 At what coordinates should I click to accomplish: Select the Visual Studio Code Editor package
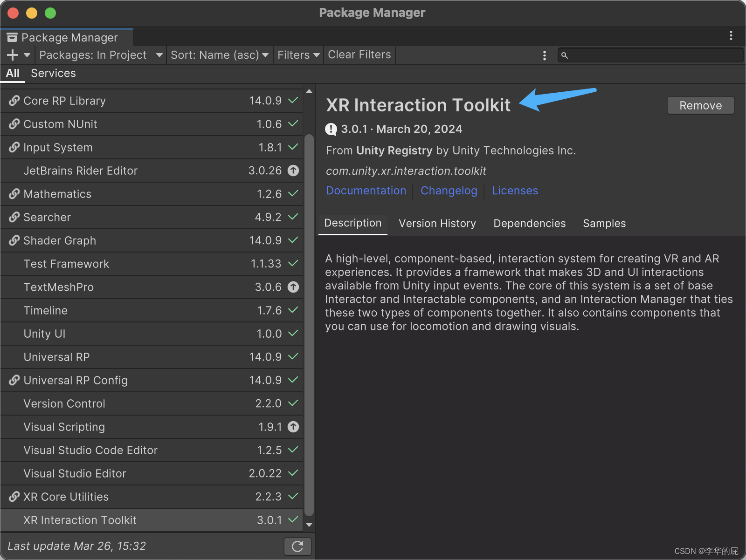[x=152, y=450]
